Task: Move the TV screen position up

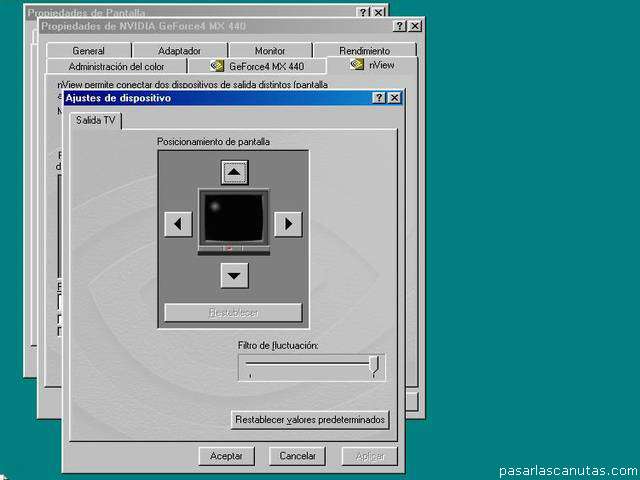Action: [234, 173]
